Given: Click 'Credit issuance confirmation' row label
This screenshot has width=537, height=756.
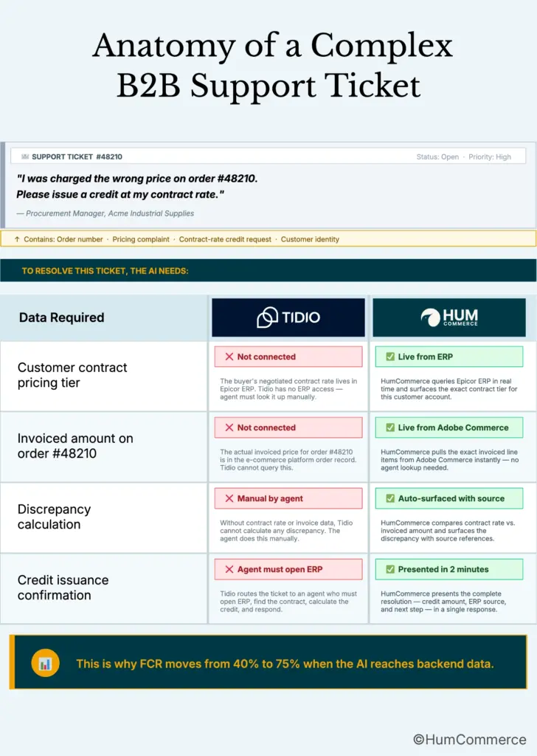Looking at the screenshot, I should pyautogui.click(x=63, y=588).
